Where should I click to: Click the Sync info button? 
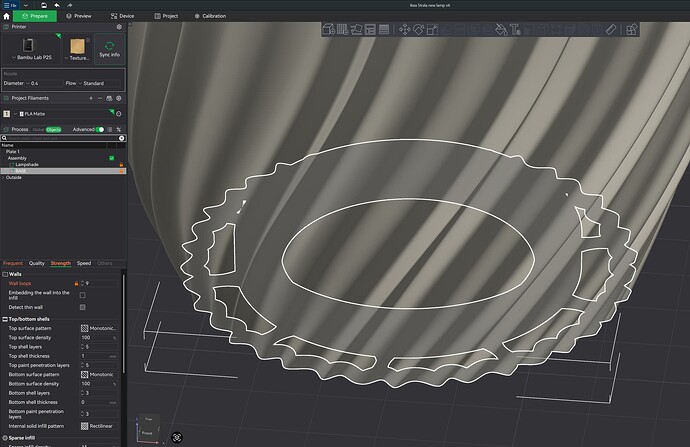point(110,49)
